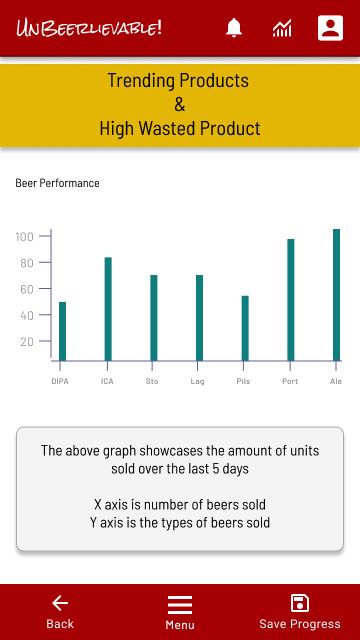Screen dimensions: 360x640
Task: Click the graph description info box
Action: pos(180,489)
